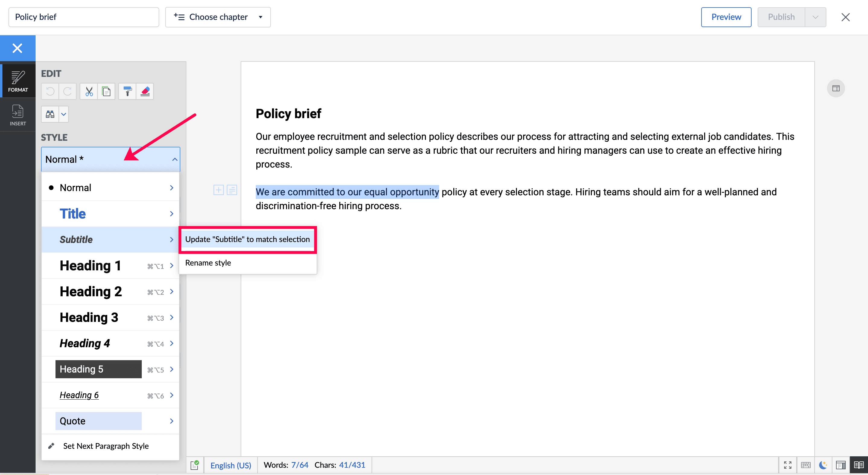
Task: Choose Rename style from submenu
Action: click(208, 263)
